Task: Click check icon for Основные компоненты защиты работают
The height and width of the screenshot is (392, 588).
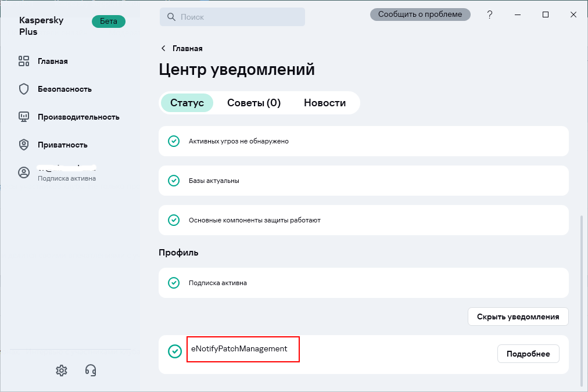Action: point(174,220)
